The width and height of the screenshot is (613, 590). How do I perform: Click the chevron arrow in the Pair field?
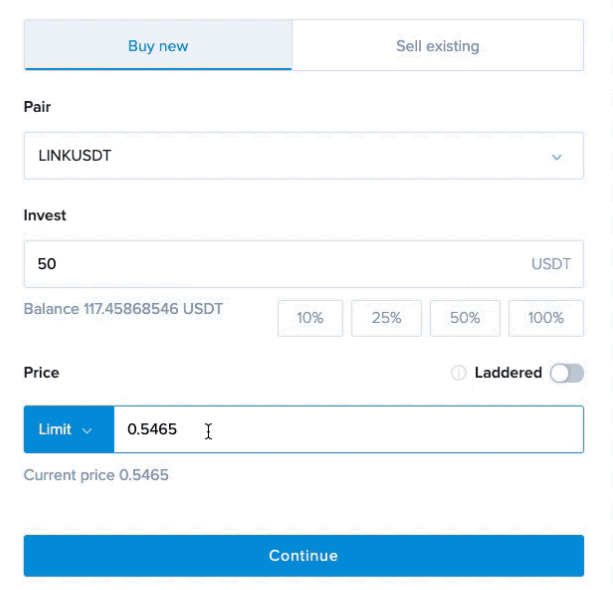(x=556, y=157)
